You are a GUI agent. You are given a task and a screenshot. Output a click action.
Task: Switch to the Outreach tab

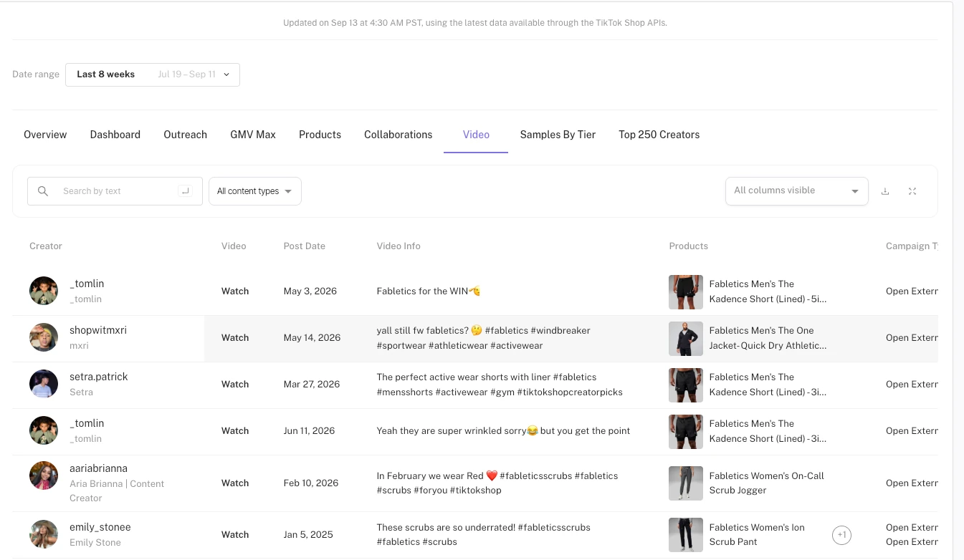point(185,135)
